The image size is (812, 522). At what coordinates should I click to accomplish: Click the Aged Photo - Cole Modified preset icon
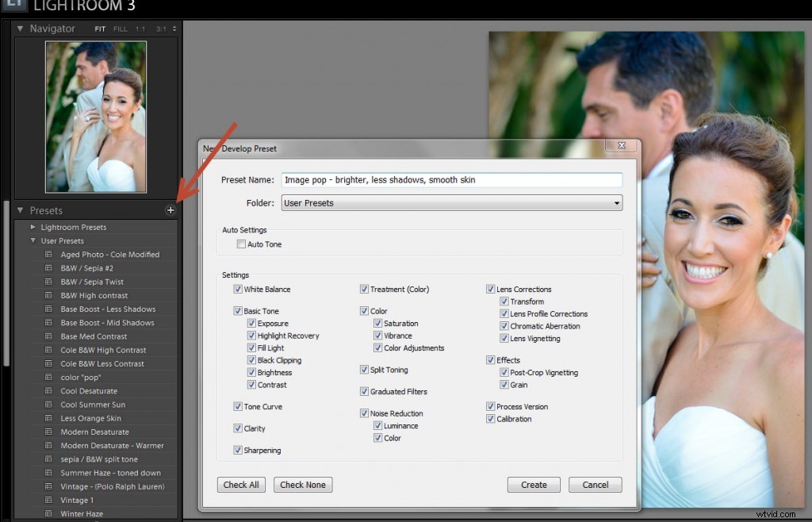[49, 254]
